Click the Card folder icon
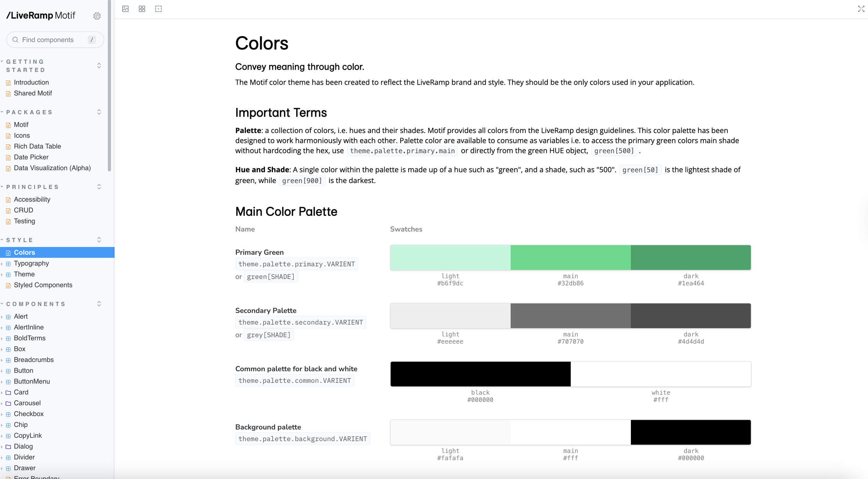The height and width of the screenshot is (479, 868). click(x=8, y=393)
